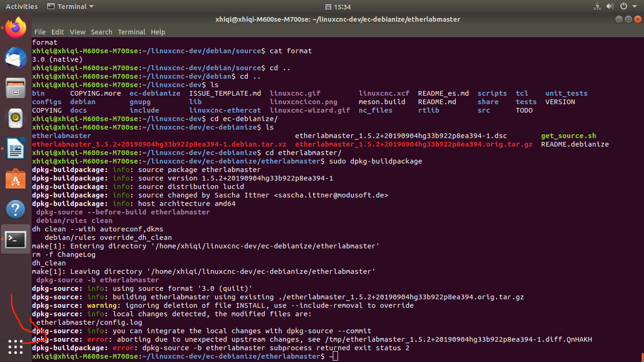Click 'rm -f ChangeLog' line
This screenshot has width=644, height=362.
[x=64, y=255]
